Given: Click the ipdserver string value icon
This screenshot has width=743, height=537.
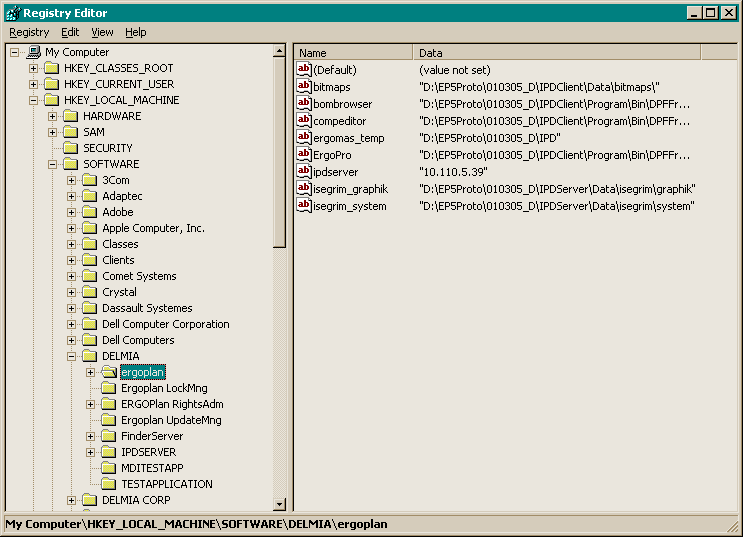Looking at the screenshot, I should point(305,172).
